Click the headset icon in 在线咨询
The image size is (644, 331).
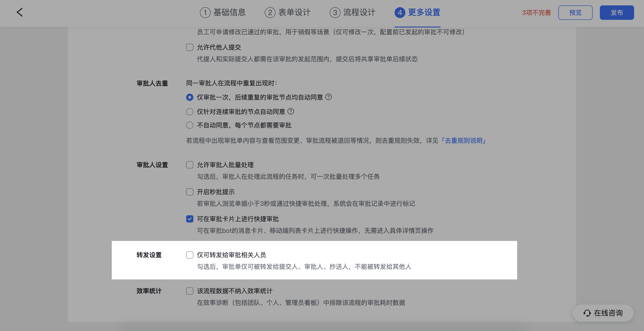(x=587, y=313)
